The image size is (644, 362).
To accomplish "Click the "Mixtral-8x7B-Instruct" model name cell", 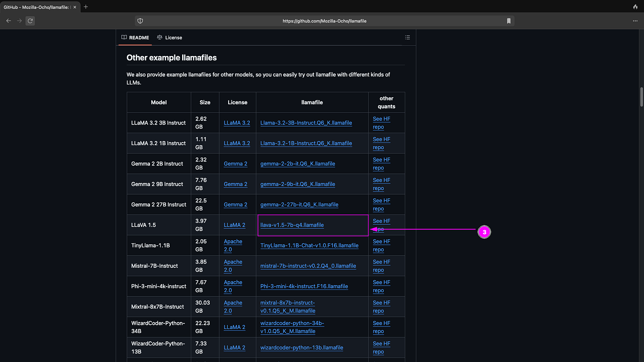I will (159, 307).
